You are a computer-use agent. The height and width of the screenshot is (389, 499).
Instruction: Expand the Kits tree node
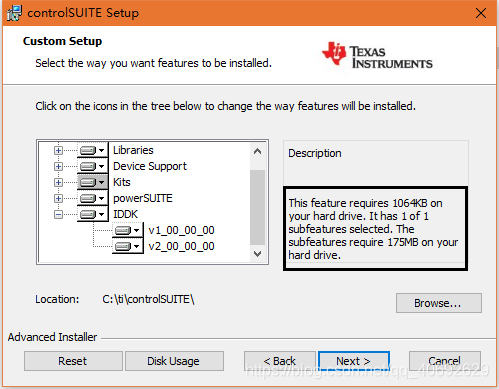pos(58,182)
